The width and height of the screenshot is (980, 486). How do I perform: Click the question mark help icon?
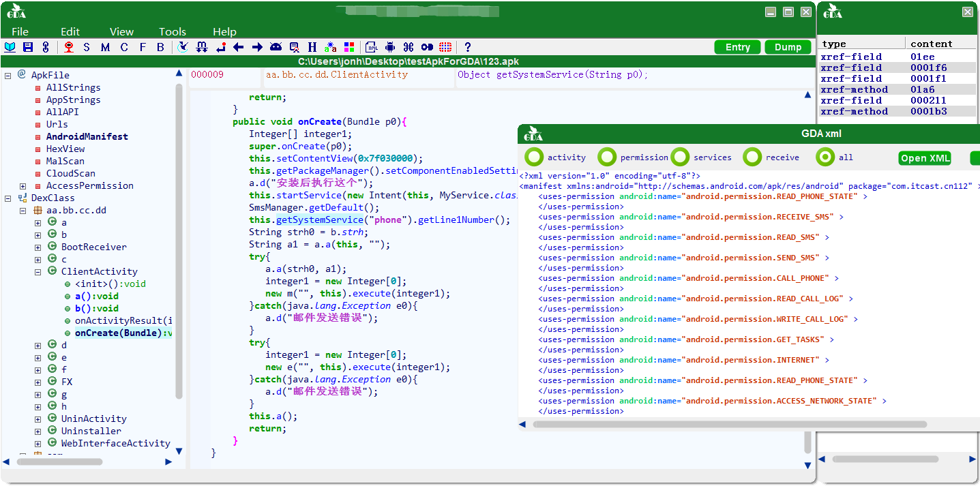[467, 47]
